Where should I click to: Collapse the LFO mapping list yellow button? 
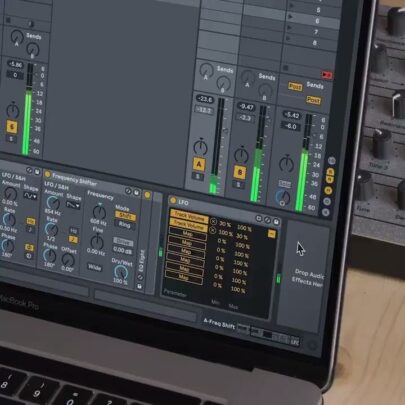click(272, 234)
